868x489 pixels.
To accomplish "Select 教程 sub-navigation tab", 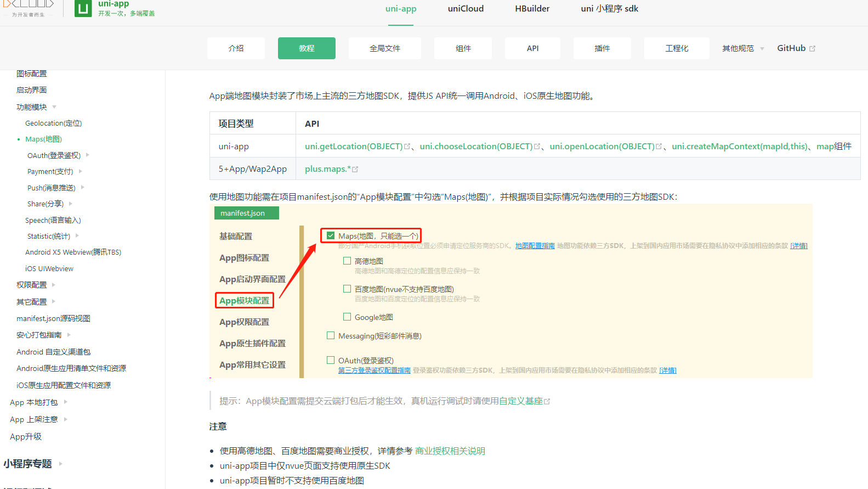I will (307, 48).
